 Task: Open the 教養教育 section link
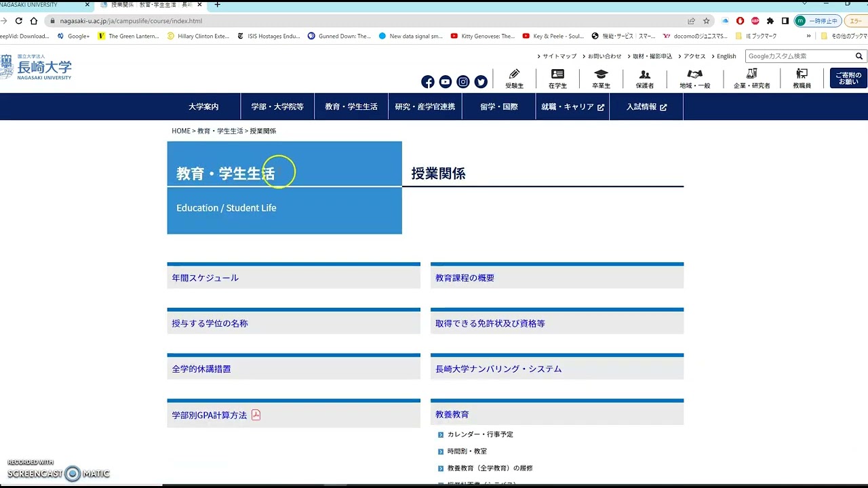coord(452,414)
